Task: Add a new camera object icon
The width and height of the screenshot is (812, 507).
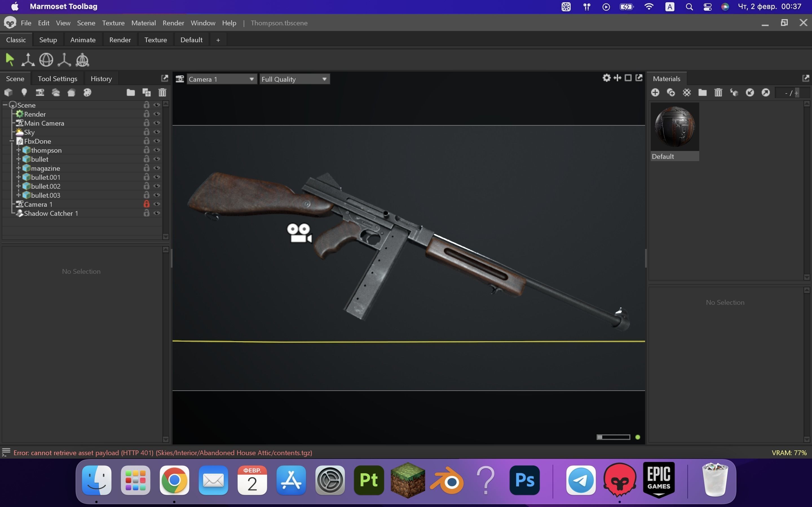Action: [x=40, y=93]
